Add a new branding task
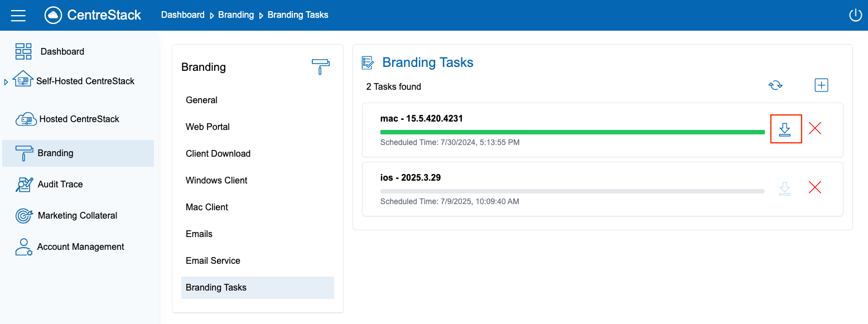868x324 pixels. 821,85
